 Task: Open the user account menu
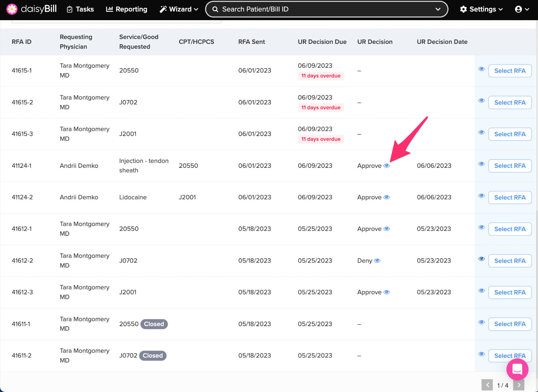click(522, 9)
